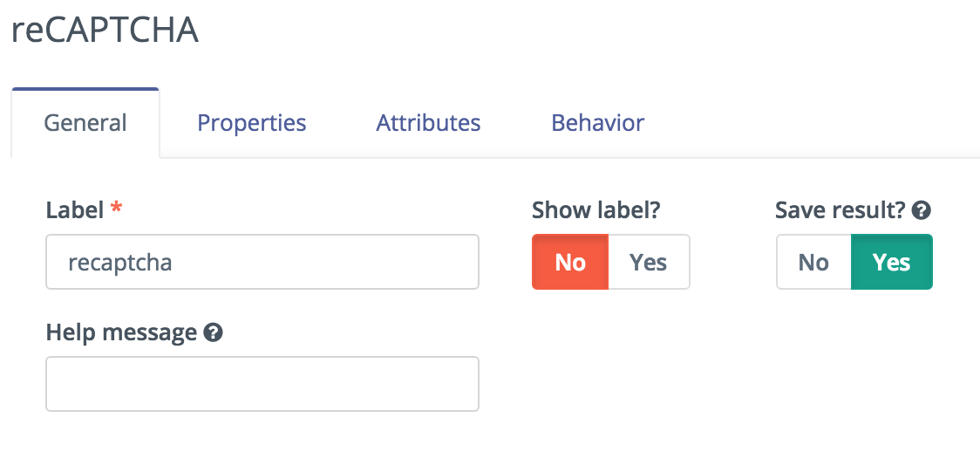
Task: Open help tooltip for Save result
Action: 922,210
